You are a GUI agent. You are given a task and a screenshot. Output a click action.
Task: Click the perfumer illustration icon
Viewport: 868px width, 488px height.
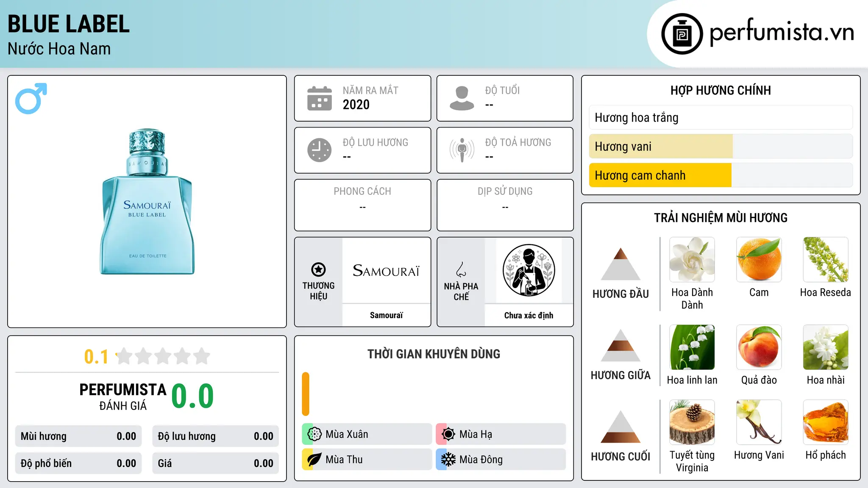(529, 270)
